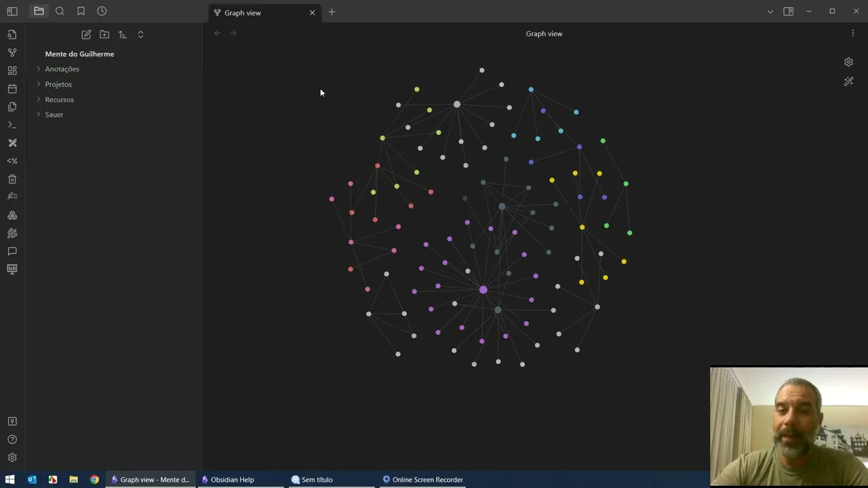Open Obsidian settings gear in ribbon
This screenshot has width=868, height=488.
click(x=12, y=457)
